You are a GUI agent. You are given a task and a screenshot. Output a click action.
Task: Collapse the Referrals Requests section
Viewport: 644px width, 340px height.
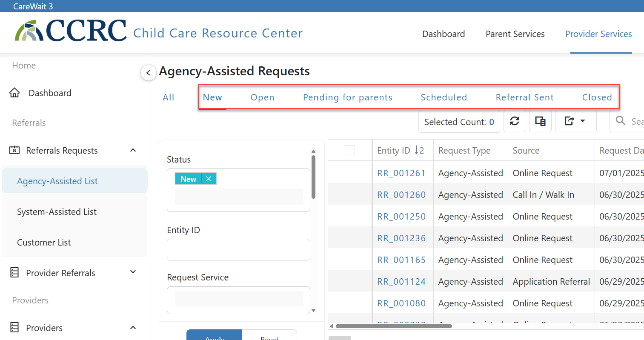[x=133, y=150]
